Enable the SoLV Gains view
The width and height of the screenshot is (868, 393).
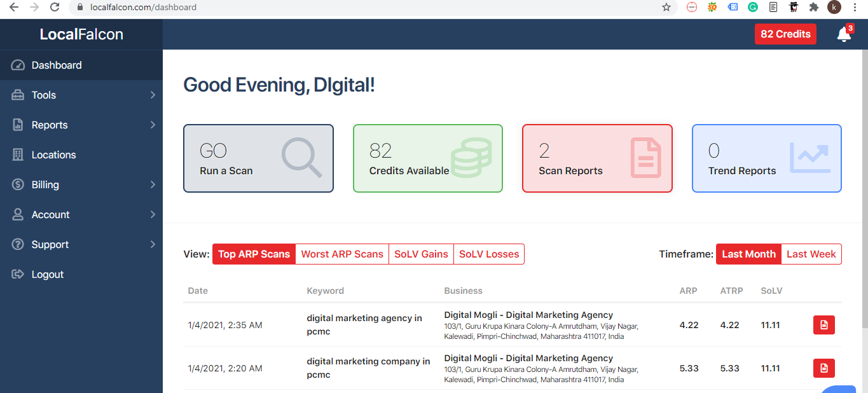(x=421, y=254)
